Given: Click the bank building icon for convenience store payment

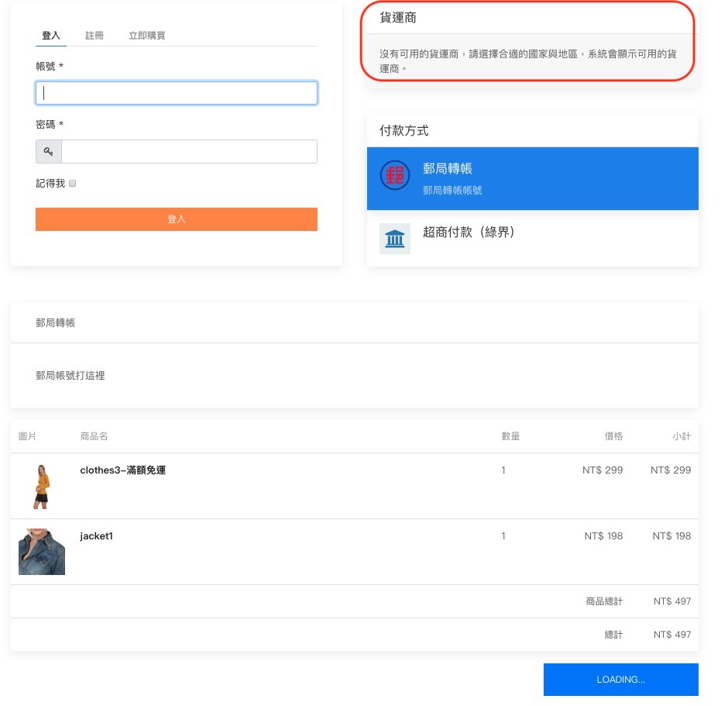Looking at the screenshot, I should coord(395,239).
